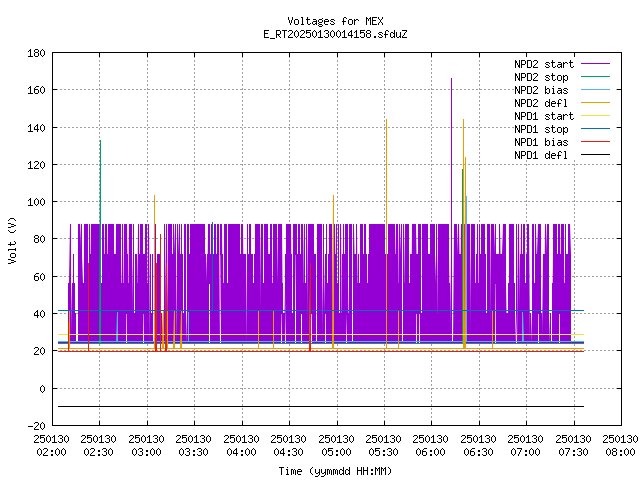The image size is (640, 480).
Task: Click the 'Volt (V)' y-axis label
Action: [13, 240]
